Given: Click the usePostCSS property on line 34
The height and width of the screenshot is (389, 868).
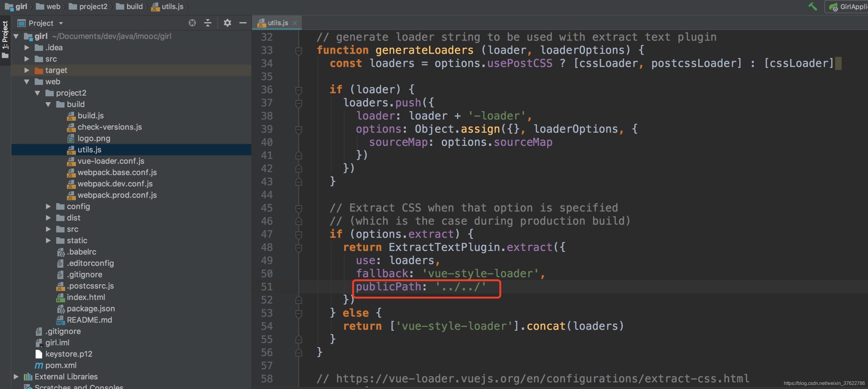Looking at the screenshot, I should [520, 63].
